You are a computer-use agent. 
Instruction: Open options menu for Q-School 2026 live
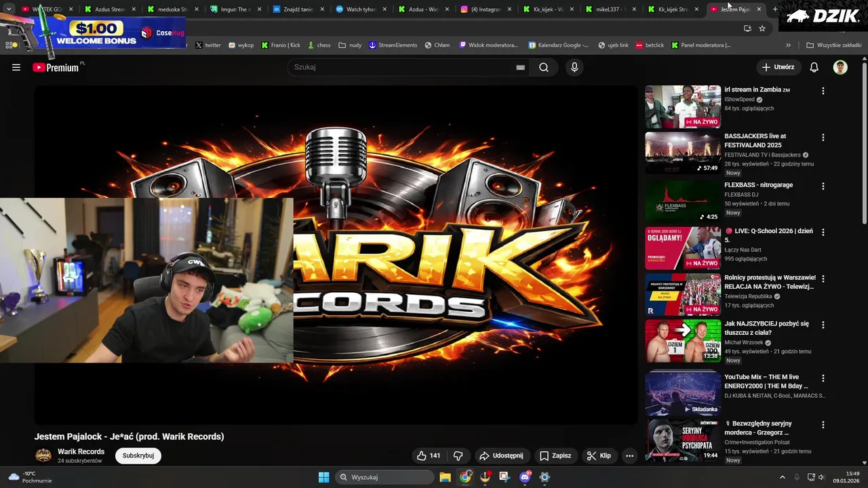pos(823,232)
